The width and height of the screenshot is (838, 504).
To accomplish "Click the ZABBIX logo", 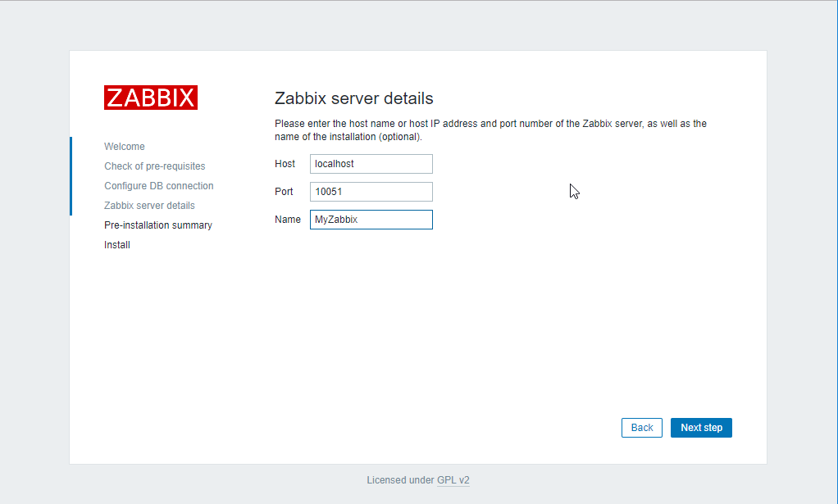I will point(151,98).
